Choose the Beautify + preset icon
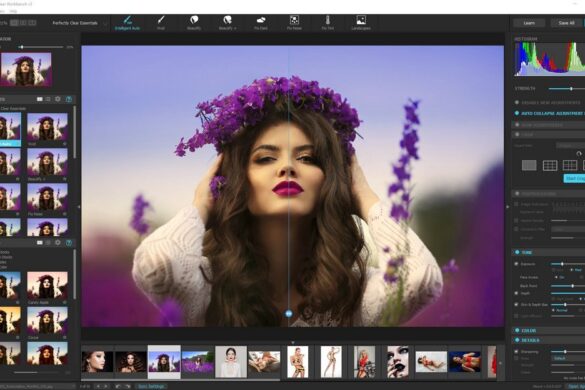Viewport: 585px width, 390px height. (227, 20)
